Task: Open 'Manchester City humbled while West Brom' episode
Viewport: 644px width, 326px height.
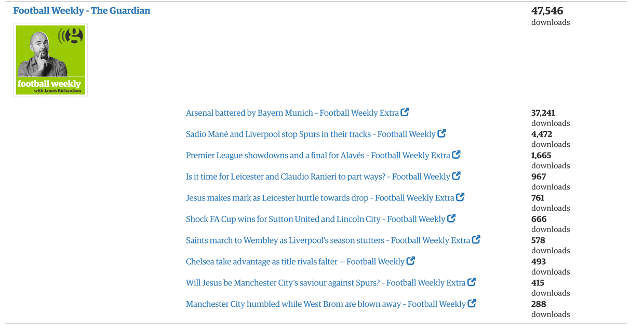Action: (326, 305)
